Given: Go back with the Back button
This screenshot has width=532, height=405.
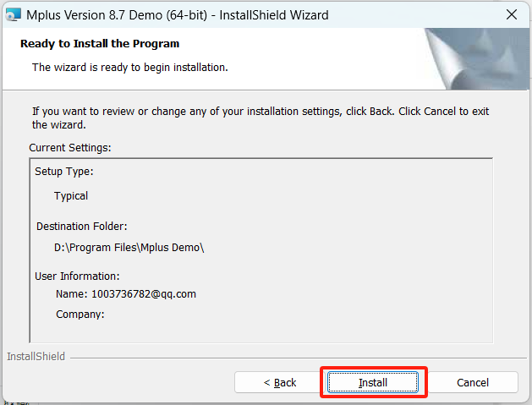Looking at the screenshot, I should (x=279, y=382).
